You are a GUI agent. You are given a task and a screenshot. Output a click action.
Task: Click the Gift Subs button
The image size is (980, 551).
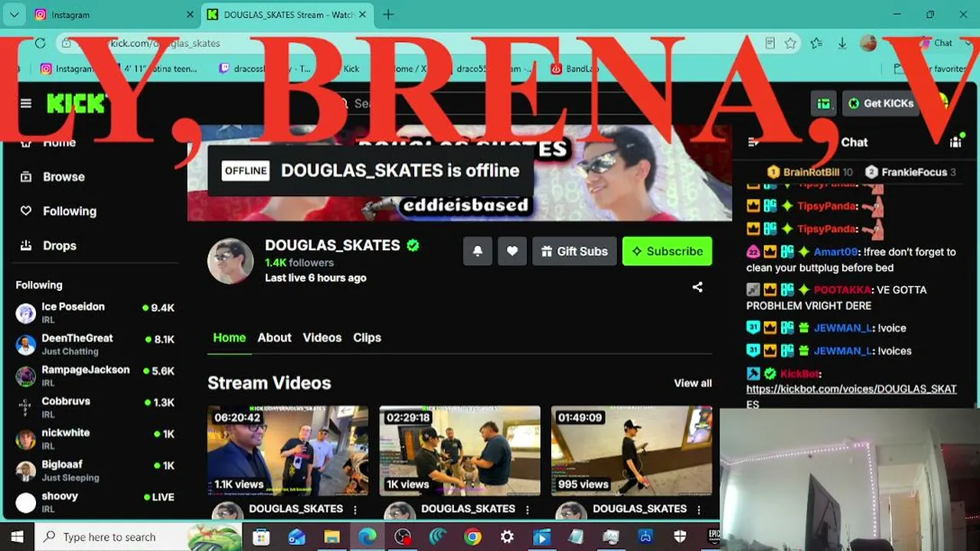[x=574, y=251]
